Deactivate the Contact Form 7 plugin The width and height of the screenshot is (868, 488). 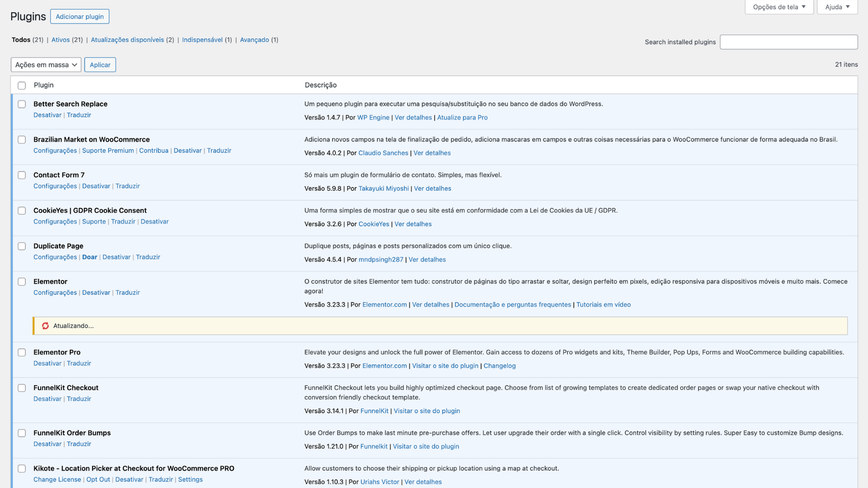[x=96, y=186]
